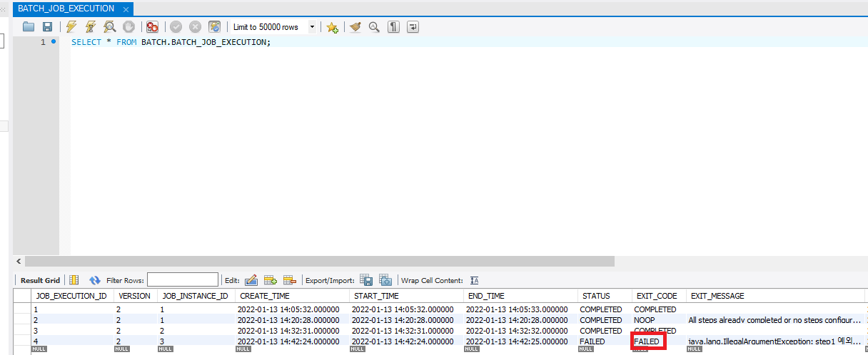Click the NULL cell under JOB_EXECUTION_ID

point(39,349)
